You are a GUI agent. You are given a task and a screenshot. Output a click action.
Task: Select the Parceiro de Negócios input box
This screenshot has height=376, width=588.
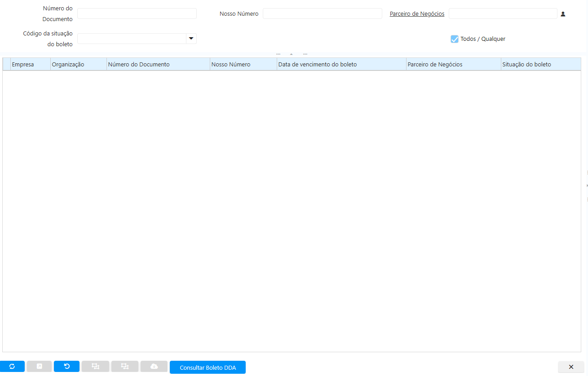click(503, 13)
